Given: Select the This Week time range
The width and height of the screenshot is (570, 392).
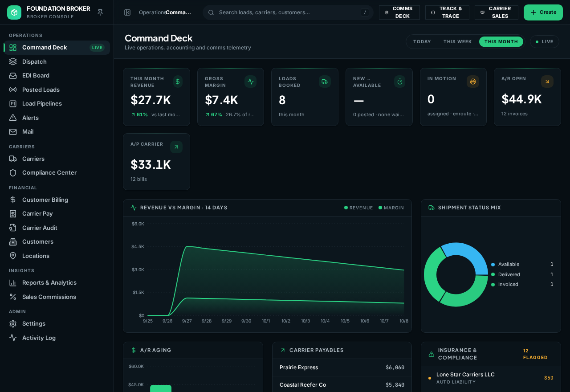Looking at the screenshot, I should tap(458, 42).
